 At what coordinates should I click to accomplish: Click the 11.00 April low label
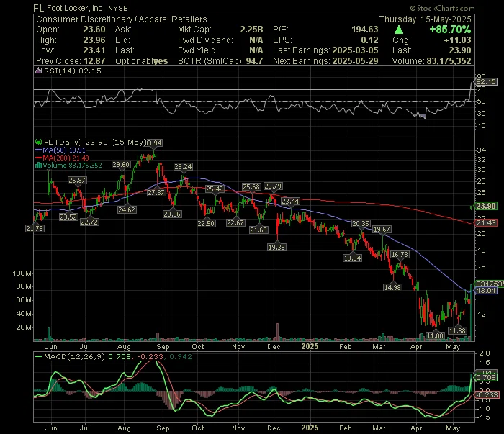point(435,335)
